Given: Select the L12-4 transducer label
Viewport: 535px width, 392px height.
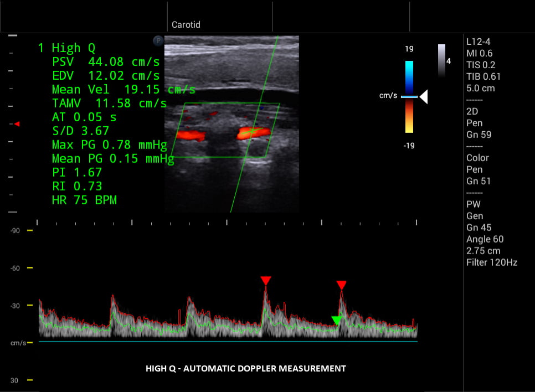Looking at the screenshot, I should pyautogui.click(x=478, y=42).
